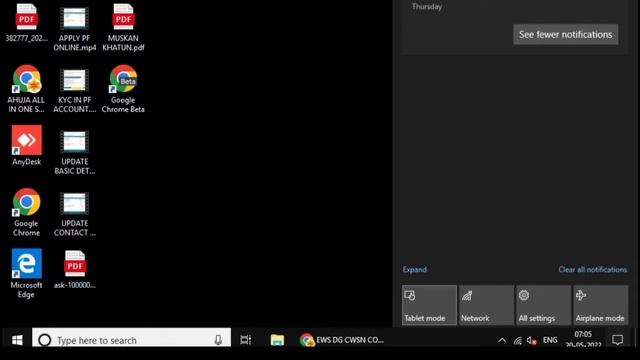
Task: Open Network quick action tile
Action: pyautogui.click(x=487, y=305)
